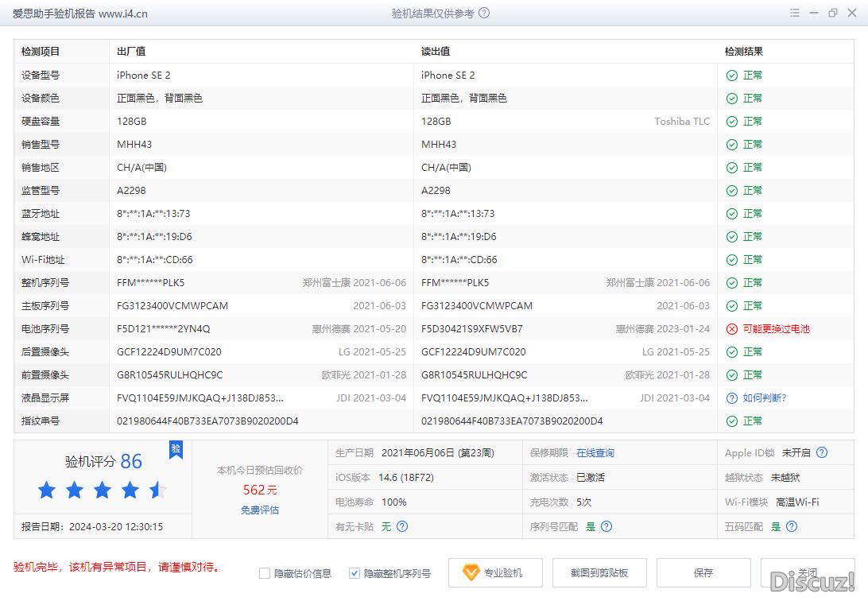868x601 pixels.
Task: Click FG3123400VCMWPCAM in the 读出值 column
Action: (477, 305)
